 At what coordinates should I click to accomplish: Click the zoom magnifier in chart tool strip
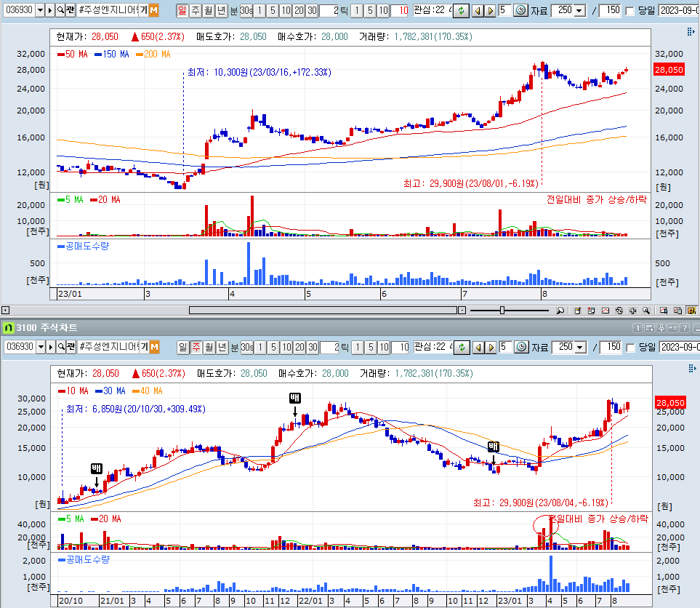tap(646, 311)
